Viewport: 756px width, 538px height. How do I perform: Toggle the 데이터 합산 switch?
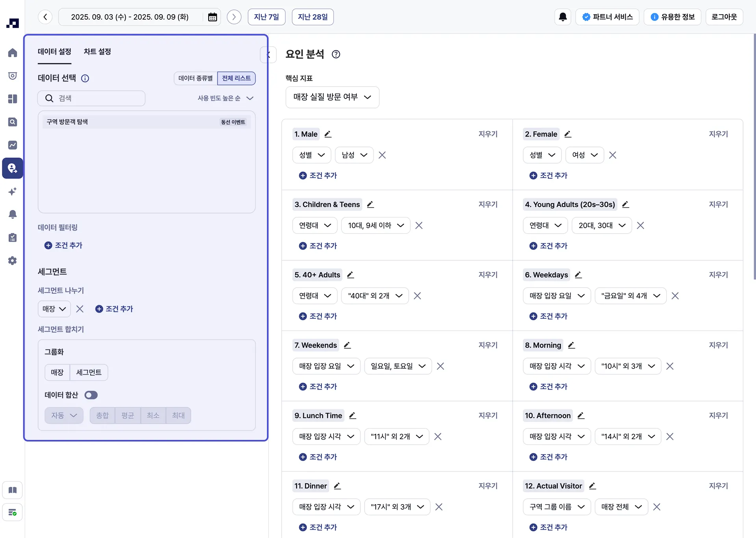tap(91, 395)
